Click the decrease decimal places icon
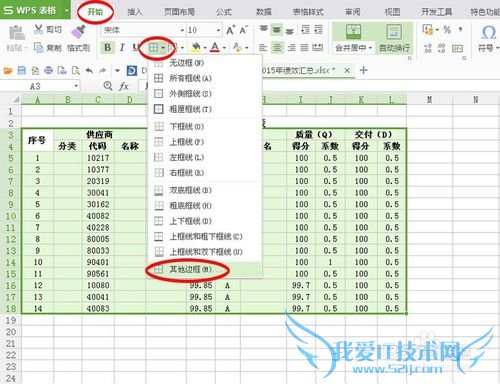The image size is (500, 384). click(x=442, y=48)
